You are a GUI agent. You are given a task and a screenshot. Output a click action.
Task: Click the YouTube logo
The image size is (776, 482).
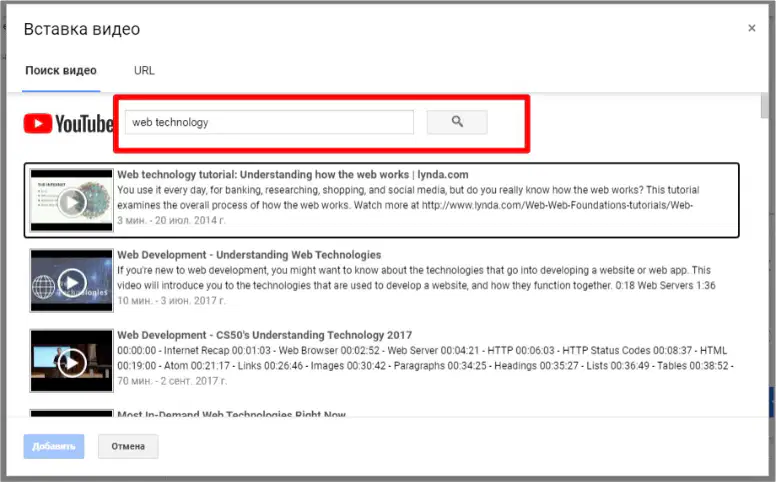pos(68,123)
